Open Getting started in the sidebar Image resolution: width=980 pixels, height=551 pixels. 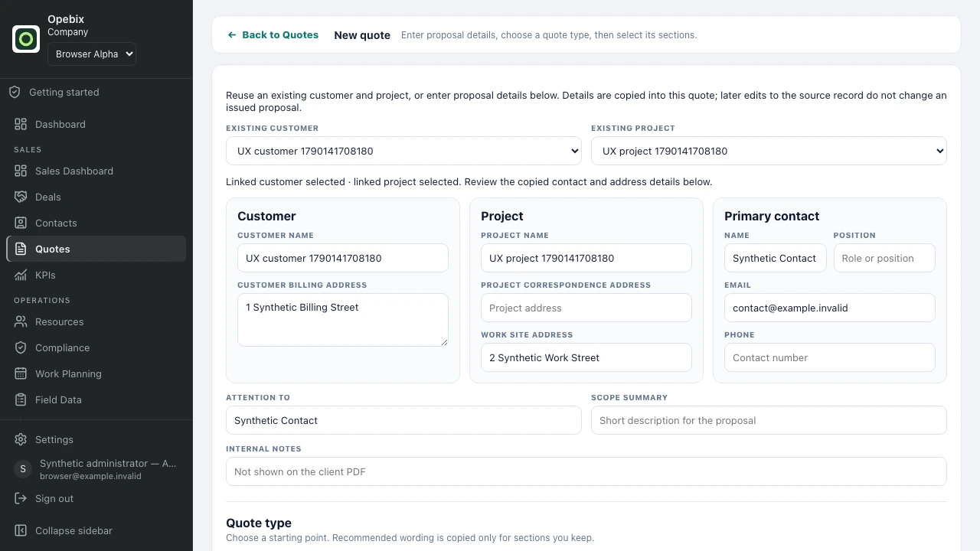point(96,92)
